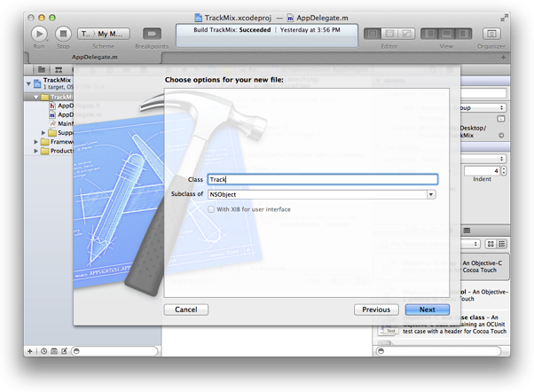Select the TrackMix project row

click(x=49, y=83)
